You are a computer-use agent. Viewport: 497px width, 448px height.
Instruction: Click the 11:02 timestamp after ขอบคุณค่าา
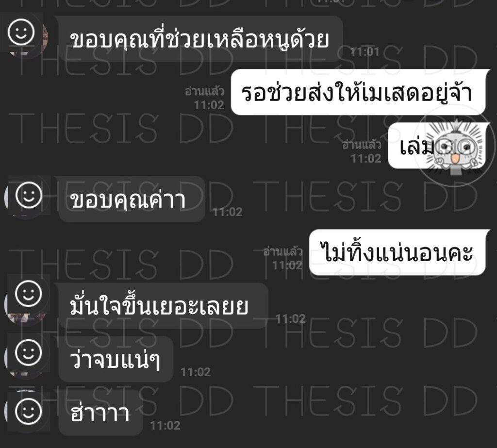[x=228, y=212]
